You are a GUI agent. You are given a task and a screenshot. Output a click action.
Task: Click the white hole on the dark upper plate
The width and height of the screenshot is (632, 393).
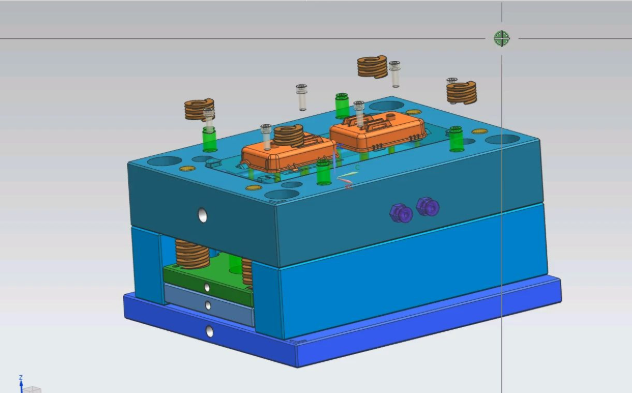tap(203, 216)
